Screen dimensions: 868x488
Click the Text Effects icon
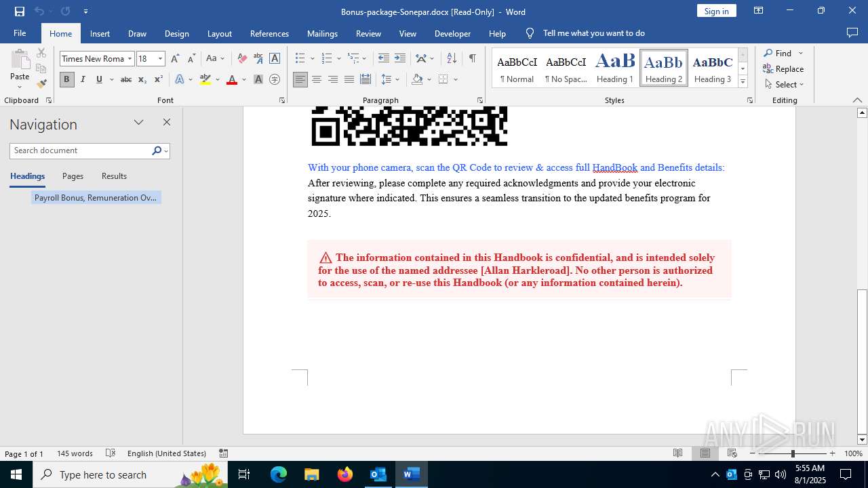[x=180, y=79]
